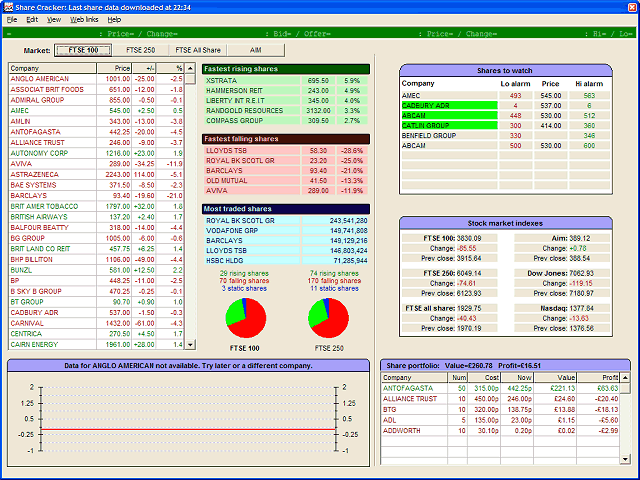Click the FTSE 250 pie chart

329,318
